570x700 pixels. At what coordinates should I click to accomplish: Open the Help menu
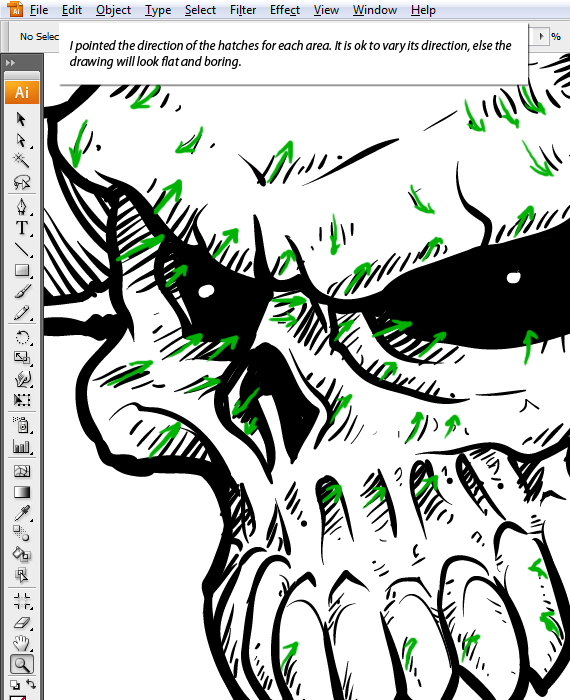point(423,10)
